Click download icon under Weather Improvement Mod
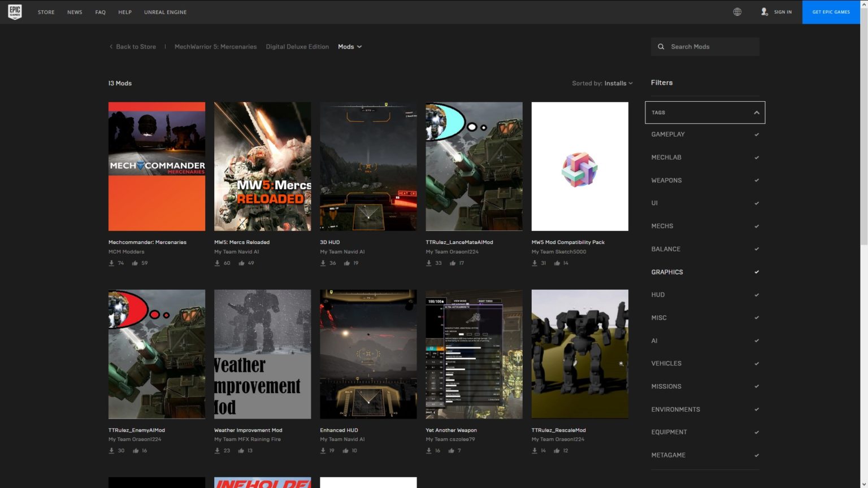The width and height of the screenshot is (868, 488). coord(217,451)
